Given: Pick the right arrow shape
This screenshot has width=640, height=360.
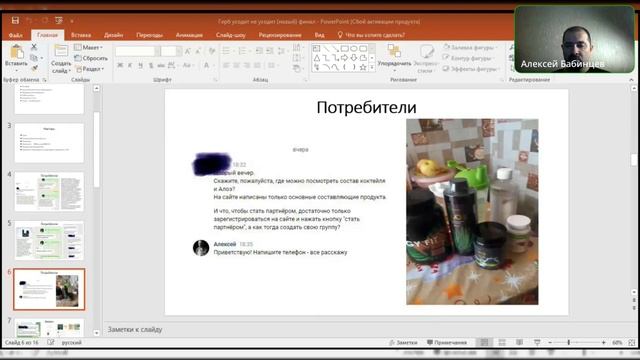Looking at the screenshot, I should point(344,58).
